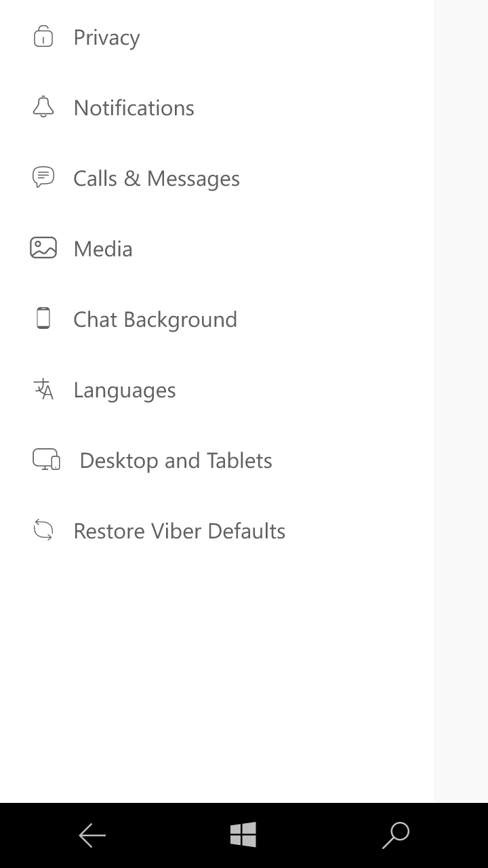
Task: Tap the Notifications bell icon
Action: pos(43,107)
